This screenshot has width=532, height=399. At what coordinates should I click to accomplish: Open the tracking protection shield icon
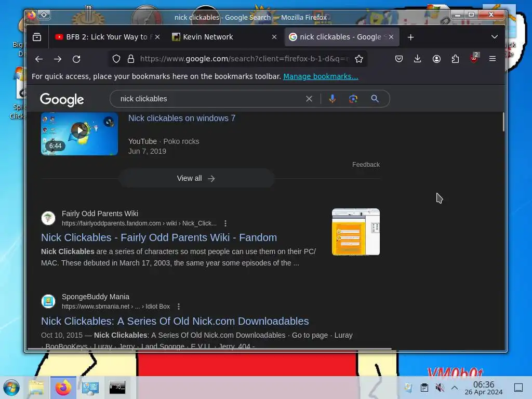pyautogui.click(x=116, y=59)
